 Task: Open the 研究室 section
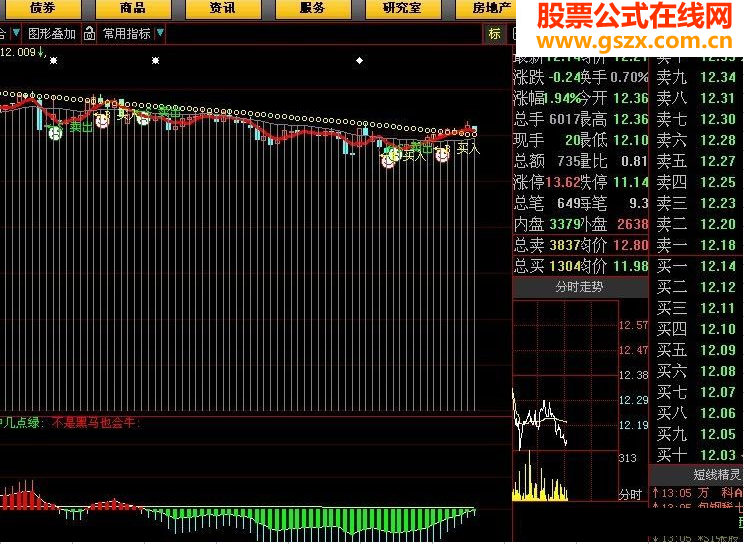402,9
